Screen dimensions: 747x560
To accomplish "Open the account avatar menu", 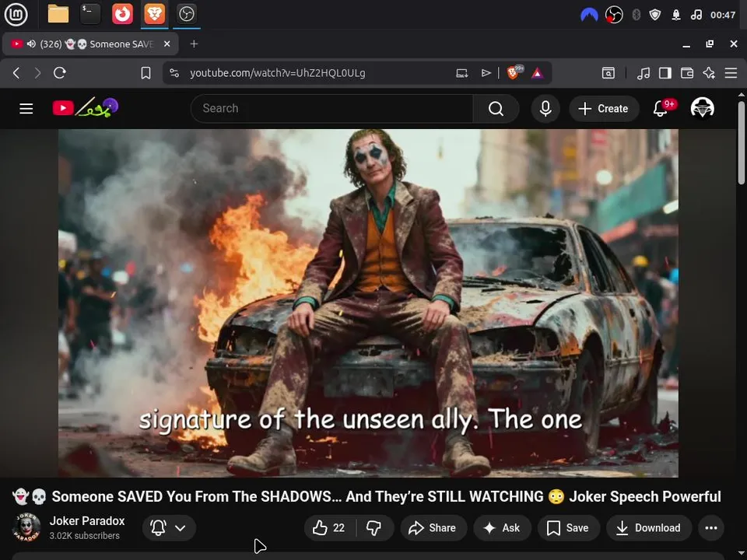I will [x=702, y=108].
